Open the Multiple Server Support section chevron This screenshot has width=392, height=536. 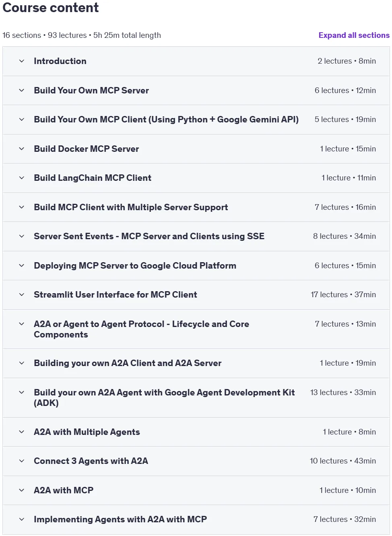pyautogui.click(x=22, y=207)
